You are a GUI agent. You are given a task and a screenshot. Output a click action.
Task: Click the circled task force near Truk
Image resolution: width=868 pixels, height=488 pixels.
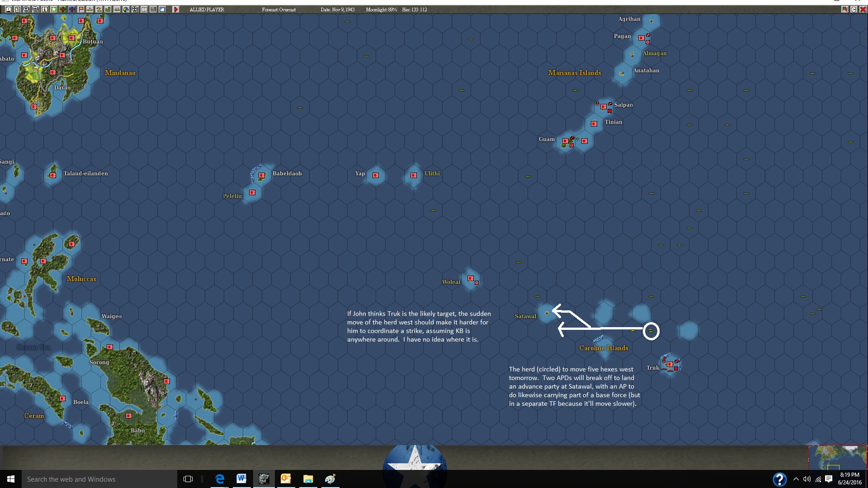click(651, 331)
